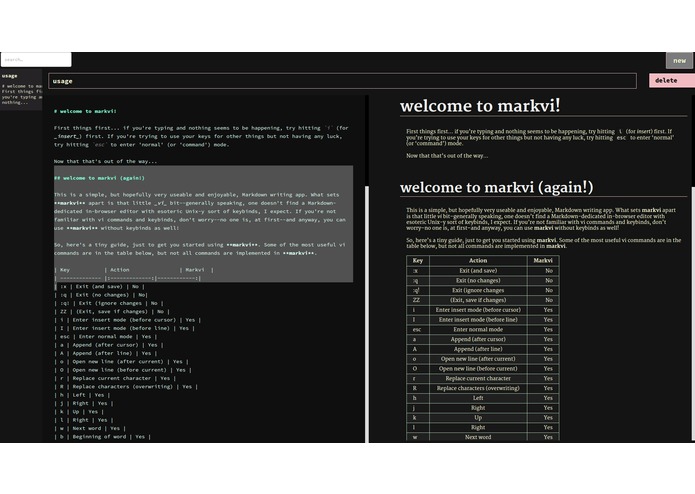Click 'Exit (no changes)' cell in preview
695x494 pixels.
[478, 280]
